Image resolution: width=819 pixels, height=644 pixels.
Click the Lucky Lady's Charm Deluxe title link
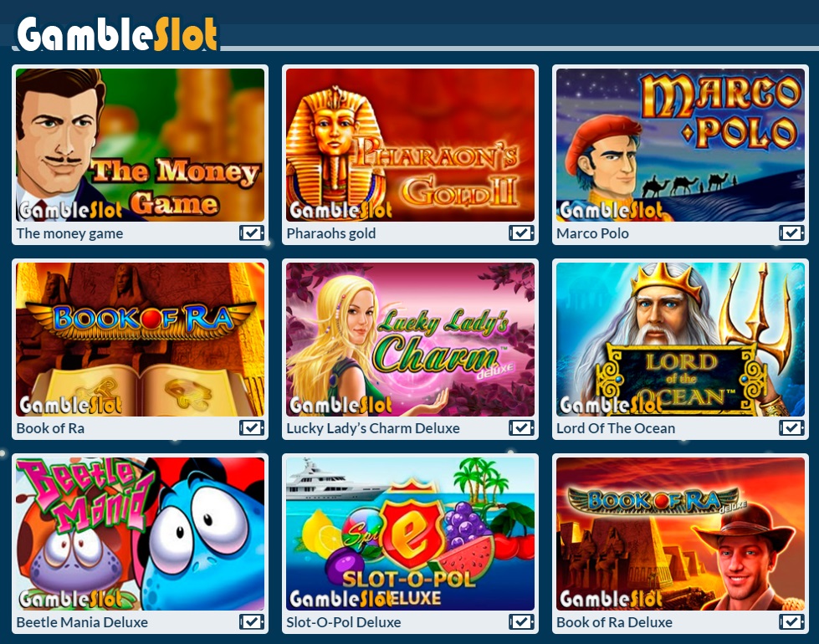point(373,428)
